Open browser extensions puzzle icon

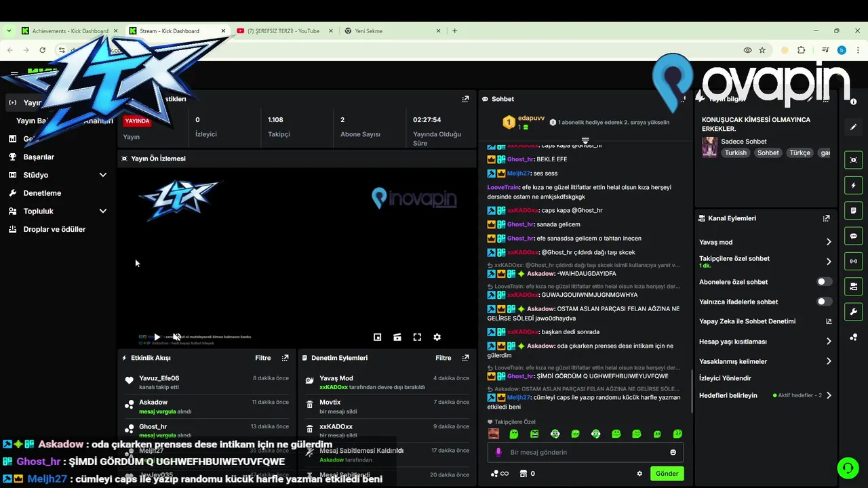click(802, 50)
